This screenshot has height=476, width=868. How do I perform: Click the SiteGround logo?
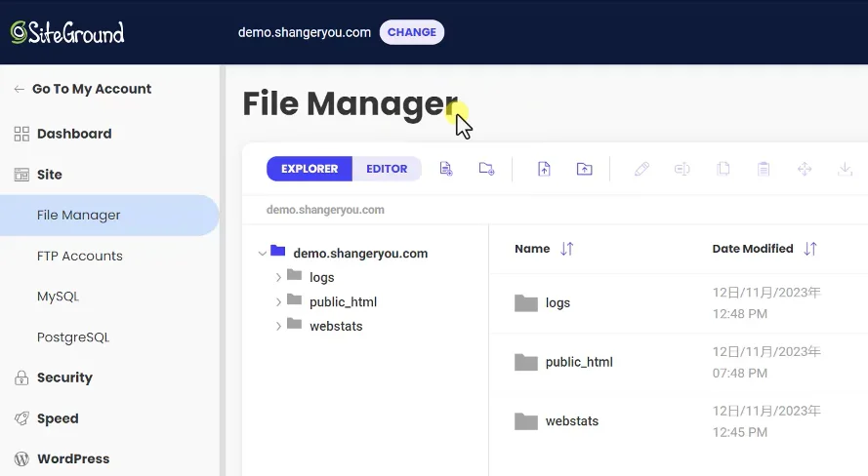click(67, 32)
